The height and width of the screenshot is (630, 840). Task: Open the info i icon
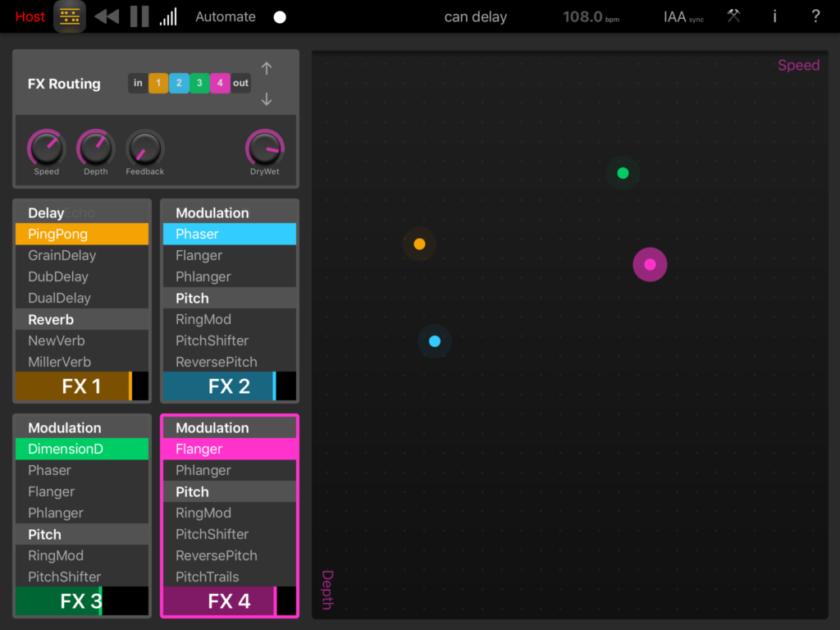pyautogui.click(x=774, y=16)
